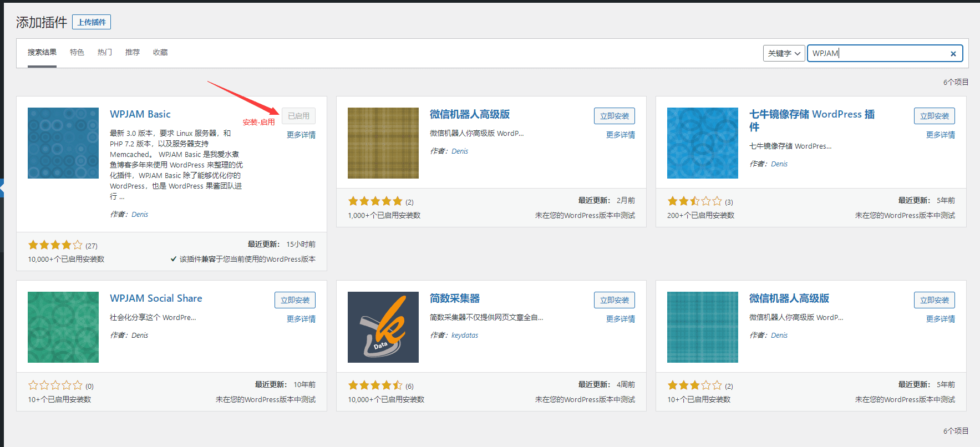Install the 七牛镜像存储 WordPress plugin
980x447 pixels.
coord(935,116)
